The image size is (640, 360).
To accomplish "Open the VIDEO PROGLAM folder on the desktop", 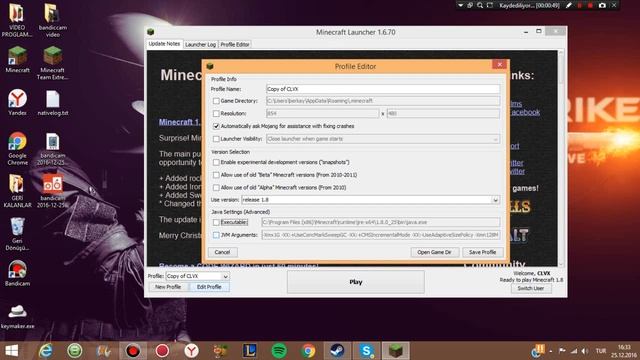I will 17,20.
